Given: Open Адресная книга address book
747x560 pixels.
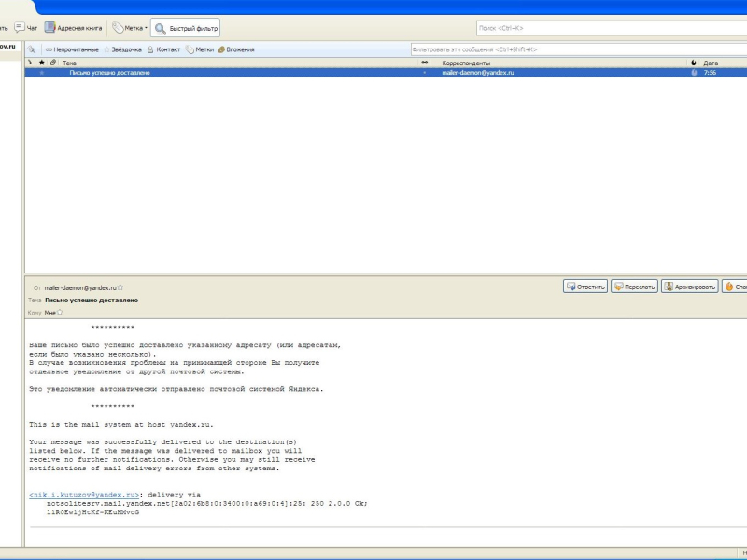Looking at the screenshot, I should tap(74, 28).
